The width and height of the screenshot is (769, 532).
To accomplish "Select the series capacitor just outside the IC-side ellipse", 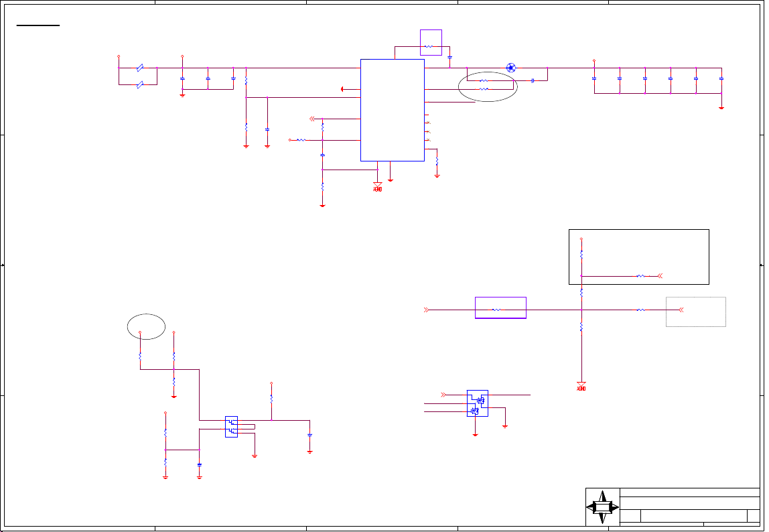I will pyautogui.click(x=533, y=80).
